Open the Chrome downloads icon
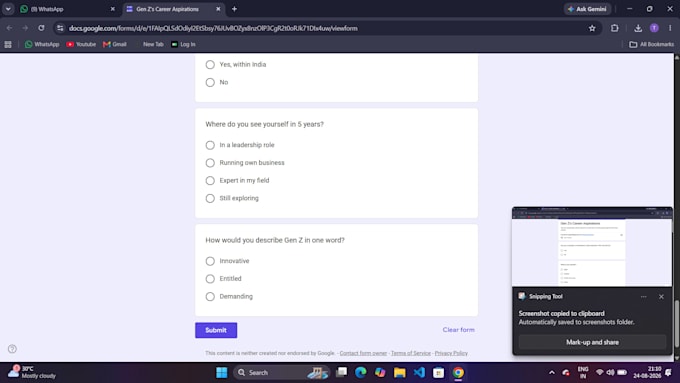The width and height of the screenshot is (680, 383). tap(638, 28)
